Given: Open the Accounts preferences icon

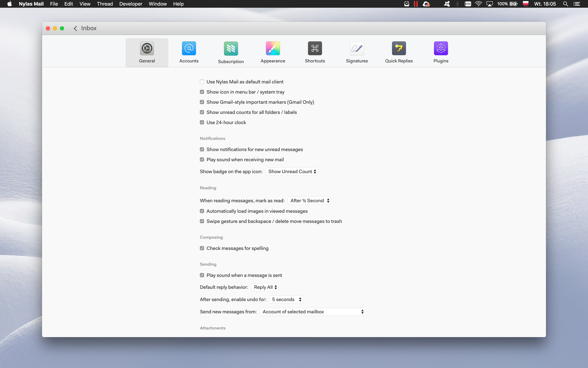Looking at the screenshot, I should tap(189, 48).
